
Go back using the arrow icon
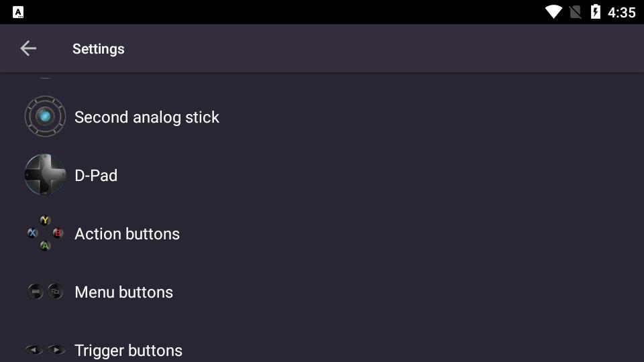pyautogui.click(x=28, y=48)
